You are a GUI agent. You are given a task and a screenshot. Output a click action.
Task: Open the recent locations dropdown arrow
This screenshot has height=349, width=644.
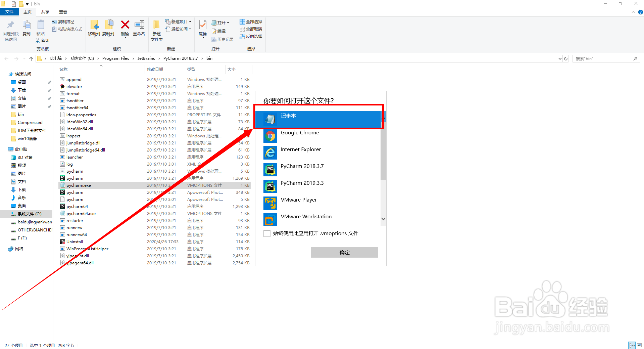(x=24, y=59)
